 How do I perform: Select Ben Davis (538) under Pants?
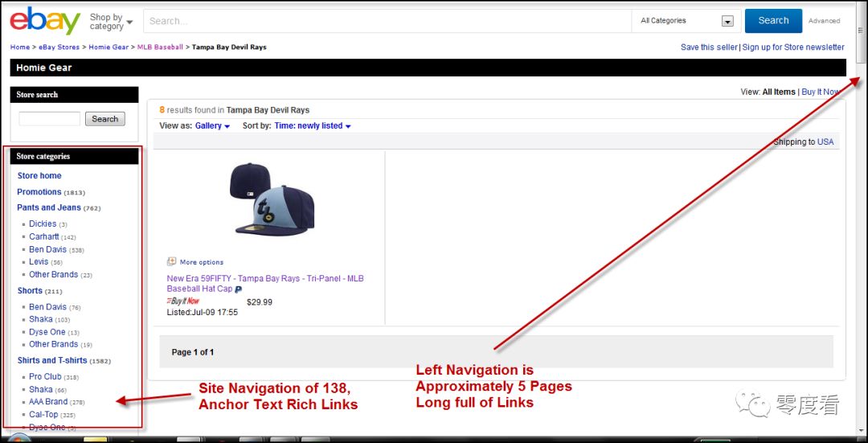click(x=47, y=249)
